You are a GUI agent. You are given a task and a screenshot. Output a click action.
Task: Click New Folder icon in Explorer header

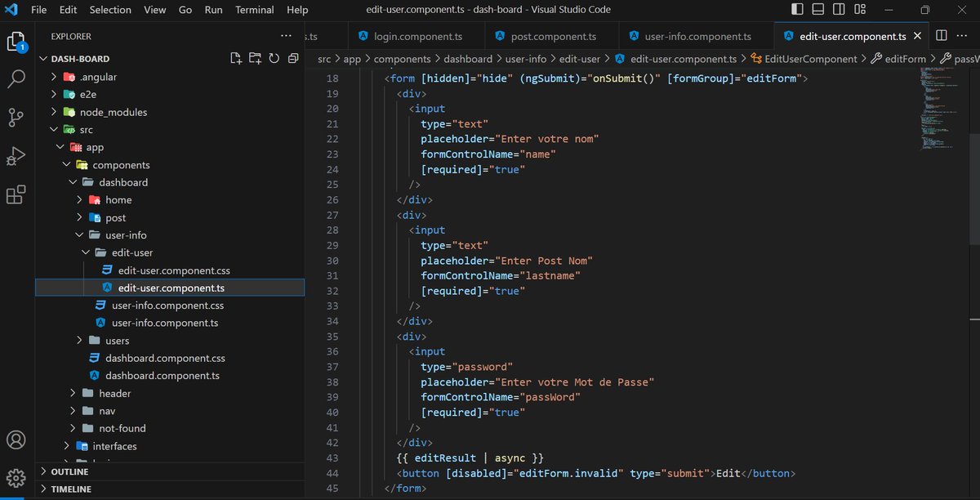point(256,58)
